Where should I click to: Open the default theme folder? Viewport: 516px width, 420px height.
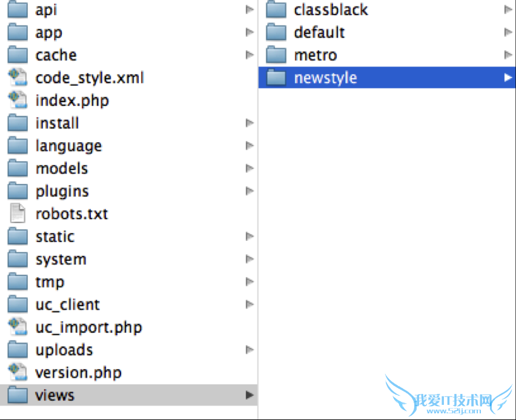(x=319, y=32)
